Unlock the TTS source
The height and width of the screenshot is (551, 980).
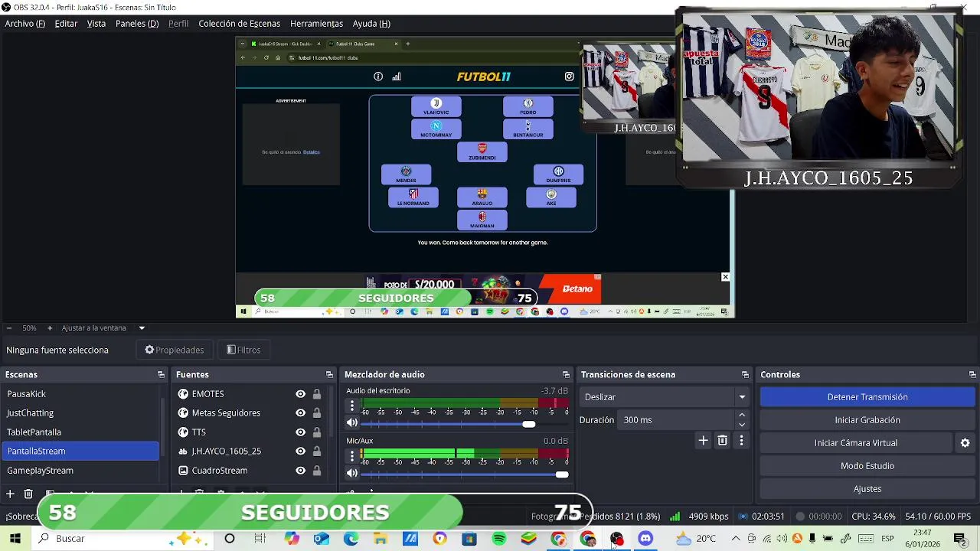coord(317,432)
